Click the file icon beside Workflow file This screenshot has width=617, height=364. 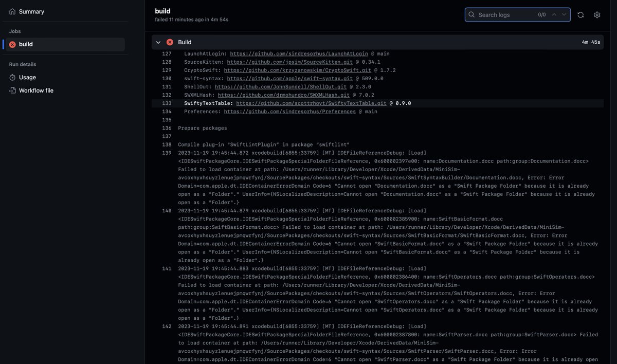(12, 90)
